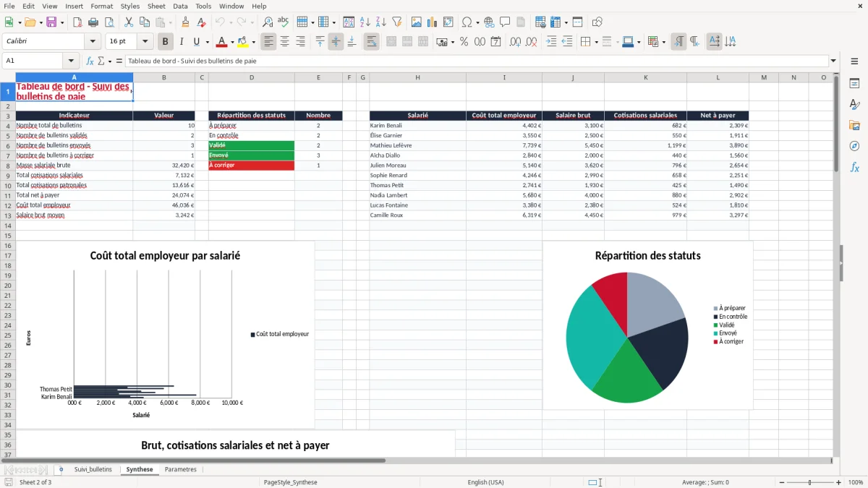The width and height of the screenshot is (868, 488).
Task: Open the Borders dropdown arrow
Action: pos(596,42)
